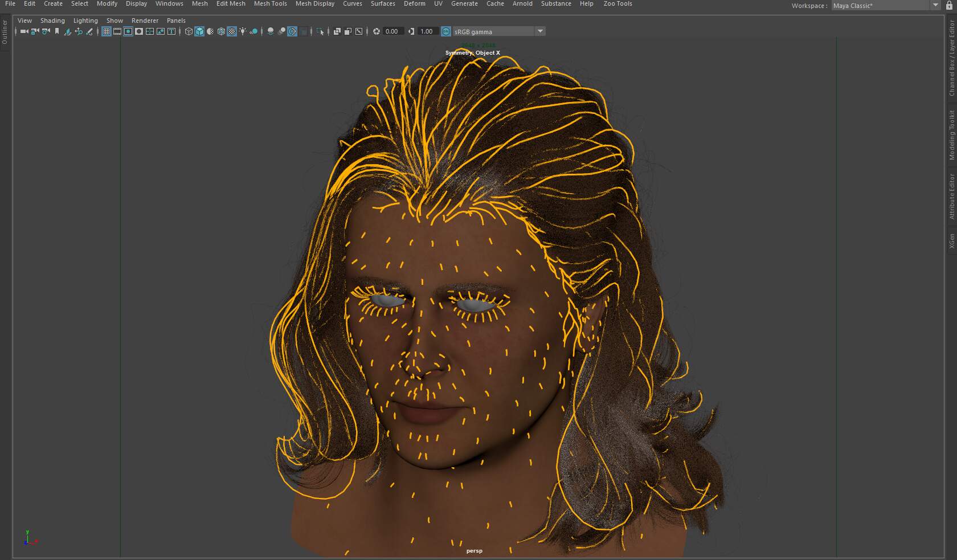Open the Edit Mesh menu
Image resolution: width=957 pixels, height=560 pixels.
tap(231, 3)
